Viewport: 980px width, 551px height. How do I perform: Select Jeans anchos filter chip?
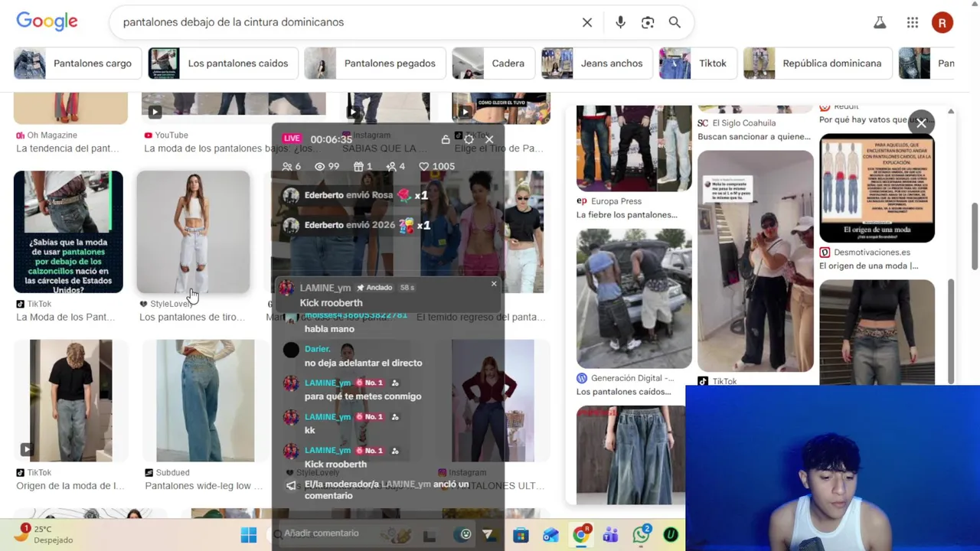[x=596, y=64]
